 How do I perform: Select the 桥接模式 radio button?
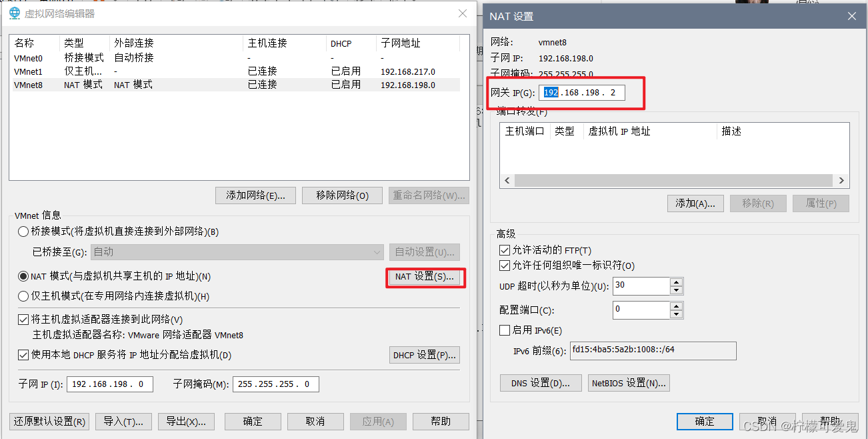tap(23, 232)
